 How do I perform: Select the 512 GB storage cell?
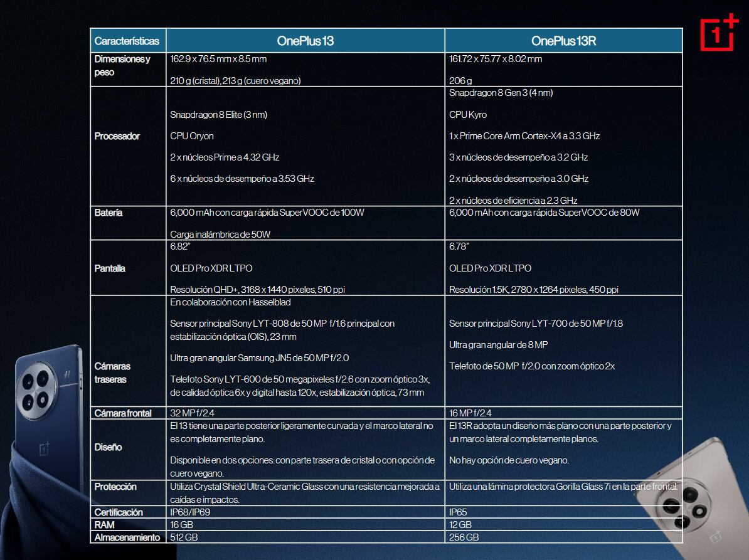184,537
